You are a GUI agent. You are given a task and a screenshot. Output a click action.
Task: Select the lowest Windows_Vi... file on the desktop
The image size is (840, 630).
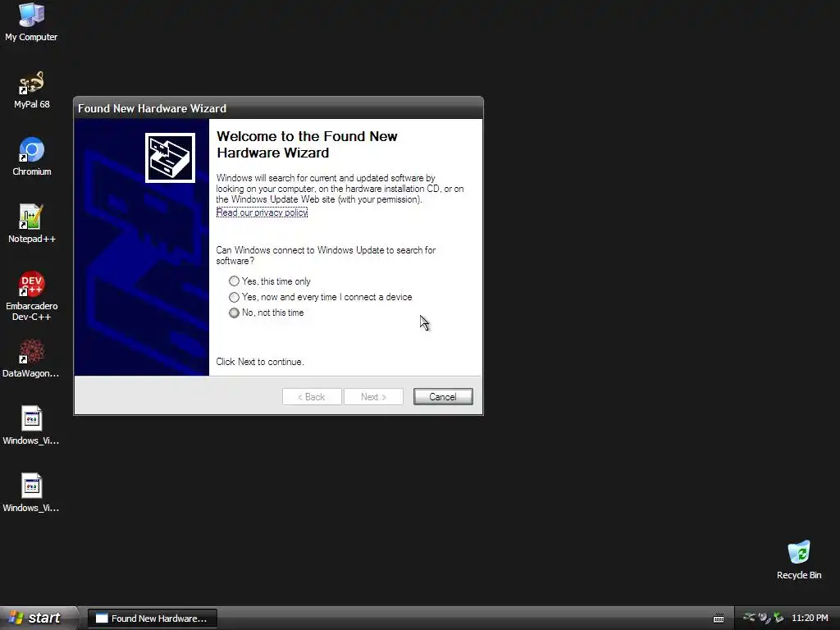[x=31, y=493]
